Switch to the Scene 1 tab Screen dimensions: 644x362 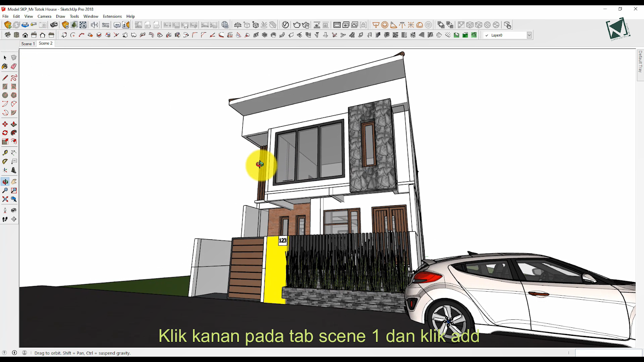point(28,43)
